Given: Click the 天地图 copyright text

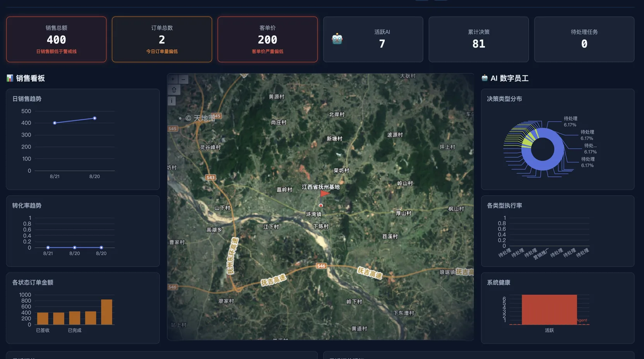Looking at the screenshot, I should click(x=200, y=118).
